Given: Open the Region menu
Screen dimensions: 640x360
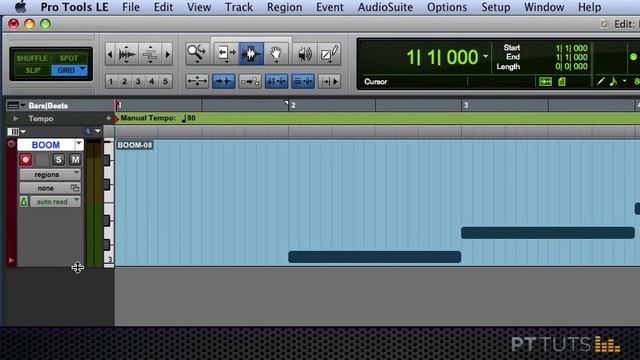Looking at the screenshot, I should tap(284, 7).
